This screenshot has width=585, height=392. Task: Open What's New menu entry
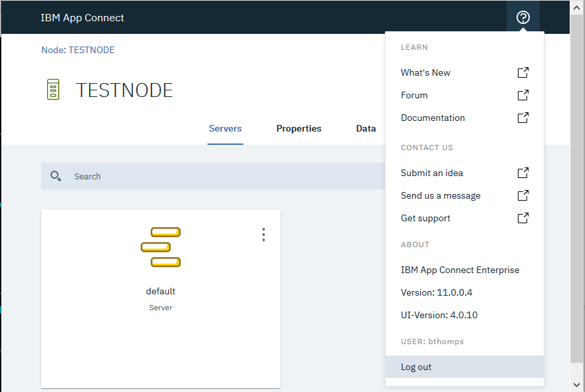point(465,72)
